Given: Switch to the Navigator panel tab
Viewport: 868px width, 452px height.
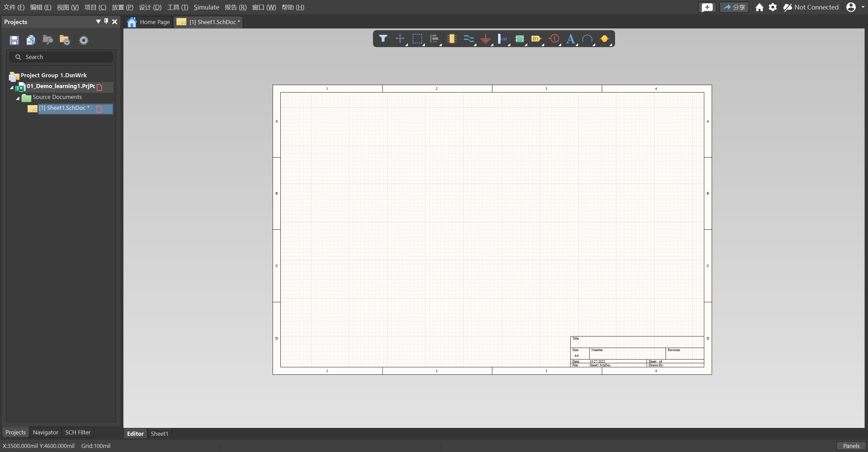Looking at the screenshot, I should tap(45, 432).
